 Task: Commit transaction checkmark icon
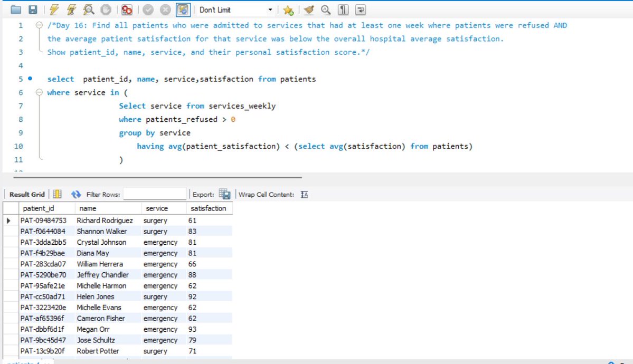click(148, 9)
